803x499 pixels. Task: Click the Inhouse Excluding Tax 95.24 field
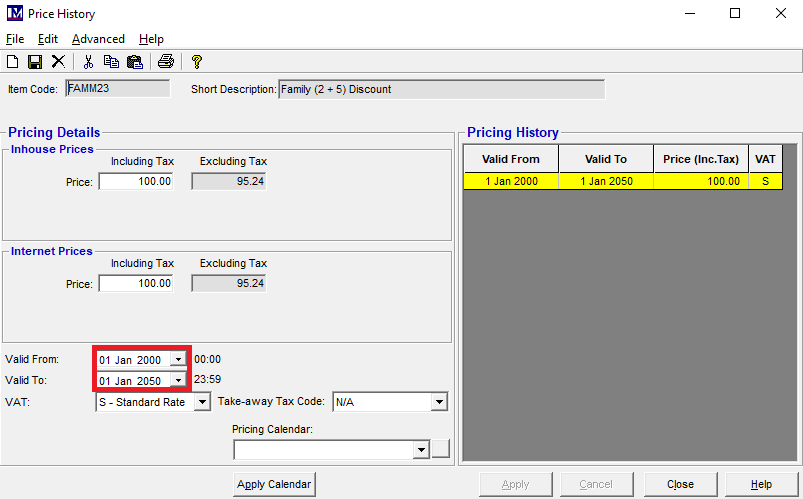(x=228, y=181)
